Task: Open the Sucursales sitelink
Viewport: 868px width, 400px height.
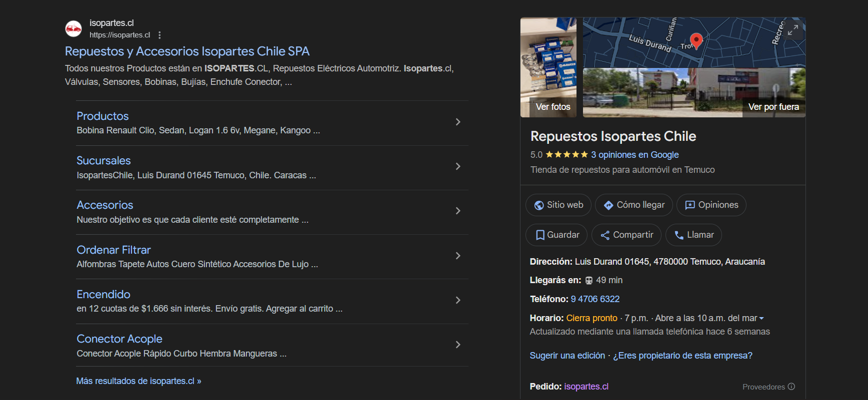Action: [x=103, y=161]
